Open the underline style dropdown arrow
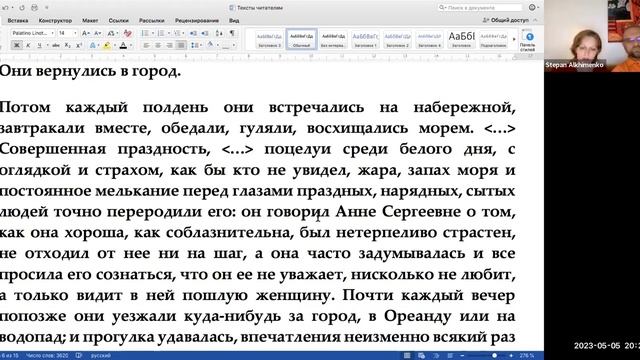640x360 pixels. 47,45
